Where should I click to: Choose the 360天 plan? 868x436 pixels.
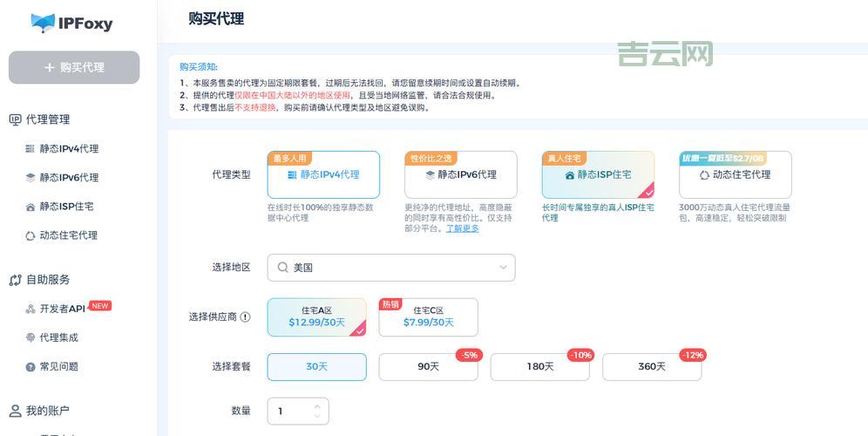652,367
